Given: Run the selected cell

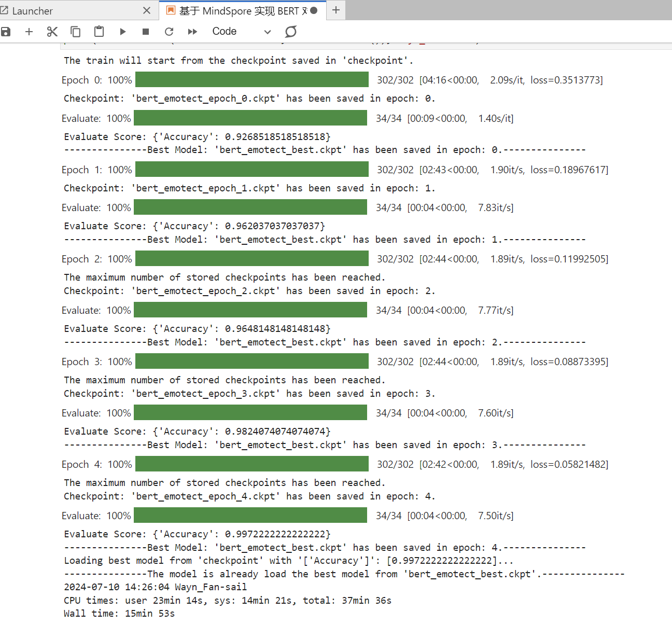Looking at the screenshot, I should [x=123, y=32].
